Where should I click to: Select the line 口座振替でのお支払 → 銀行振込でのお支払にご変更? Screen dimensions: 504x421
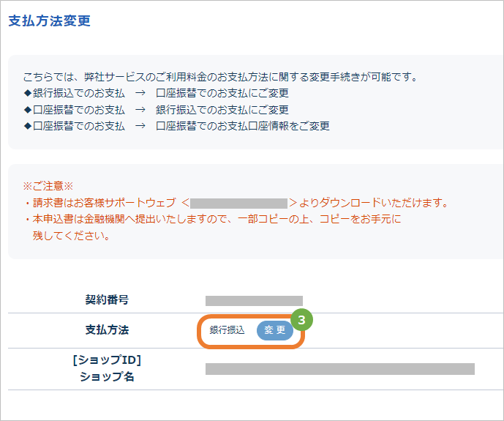tap(157, 110)
